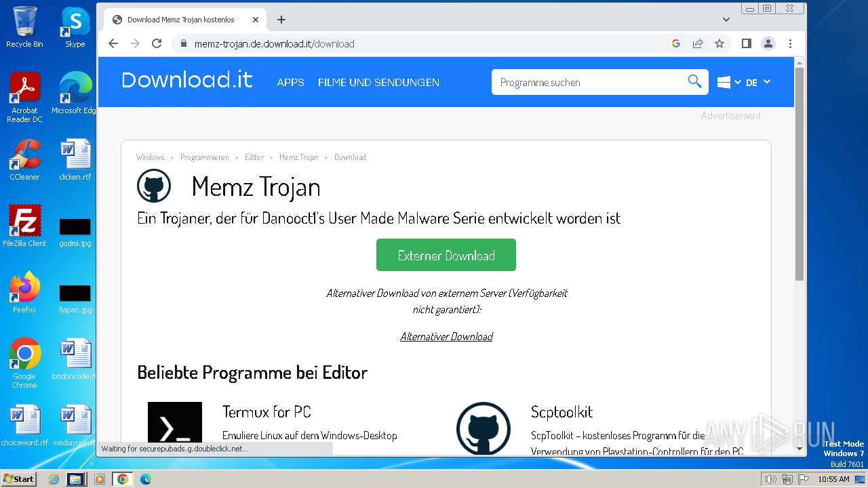Click the lock icon in address bar
Image resolution: width=868 pixels, height=488 pixels.
183,43
